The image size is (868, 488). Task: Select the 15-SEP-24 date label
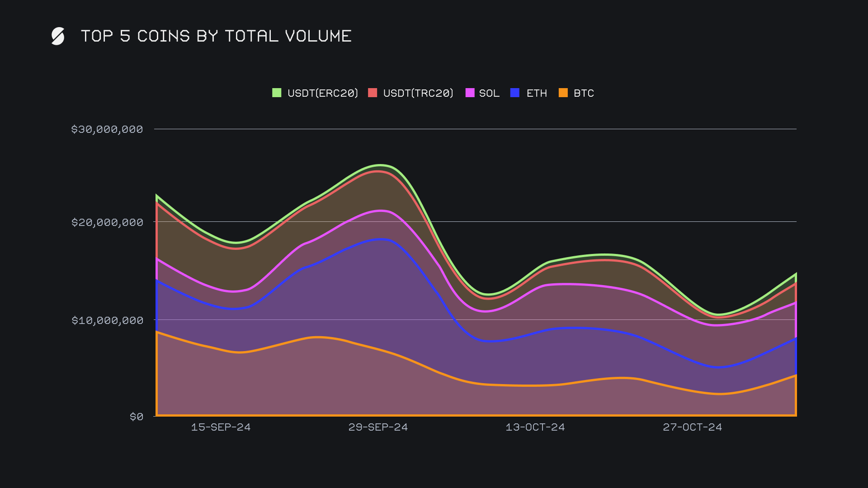coord(221,427)
